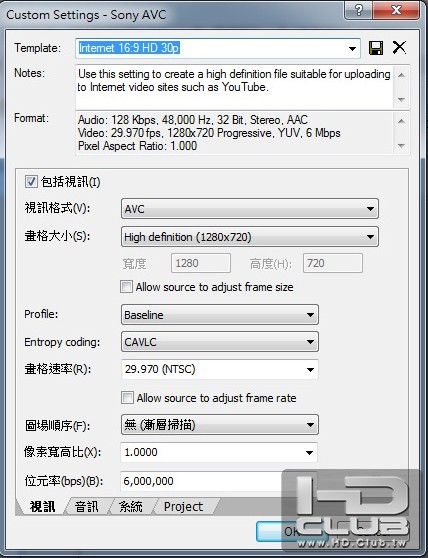428x558 pixels.
Task: Open the Template dropdown list
Action: (x=352, y=48)
